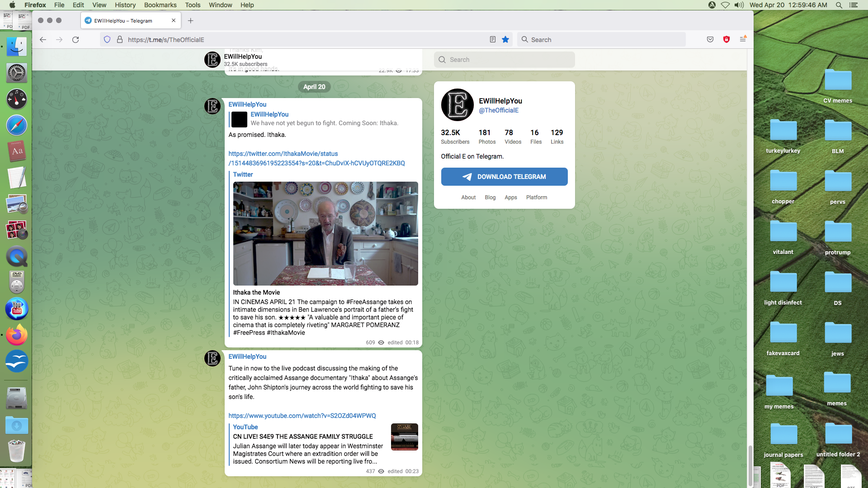The width and height of the screenshot is (868, 488).
Task: Open Photo Booth in the Dock
Action: pyautogui.click(x=17, y=230)
